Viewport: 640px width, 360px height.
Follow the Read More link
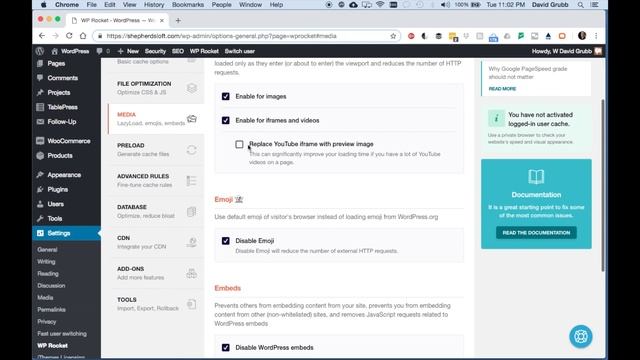click(x=502, y=89)
